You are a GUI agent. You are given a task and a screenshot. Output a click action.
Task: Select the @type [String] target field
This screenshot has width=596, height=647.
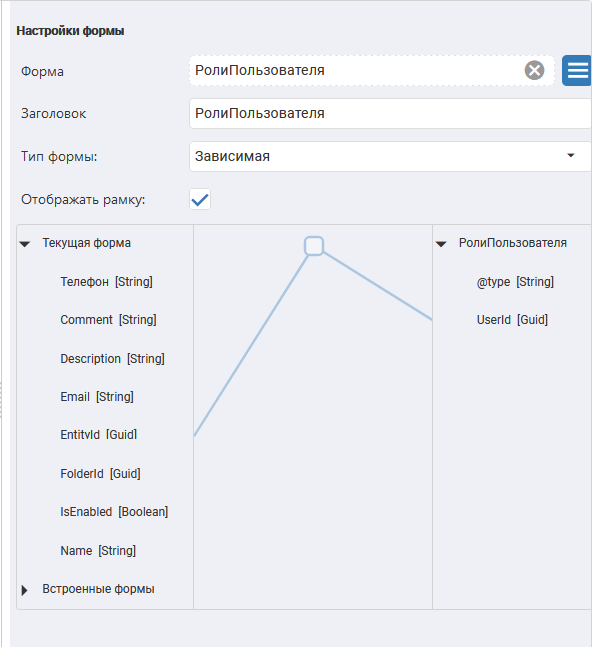(x=515, y=282)
